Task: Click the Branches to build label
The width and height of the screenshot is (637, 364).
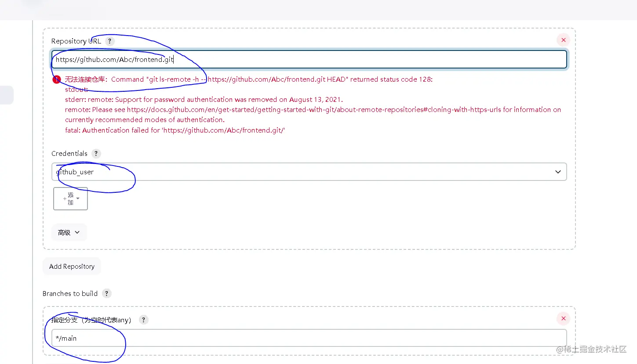Action: (70, 293)
